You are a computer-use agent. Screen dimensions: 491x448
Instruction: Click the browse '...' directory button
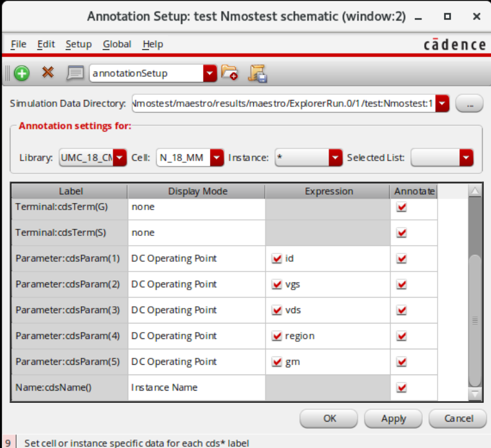[x=469, y=103]
